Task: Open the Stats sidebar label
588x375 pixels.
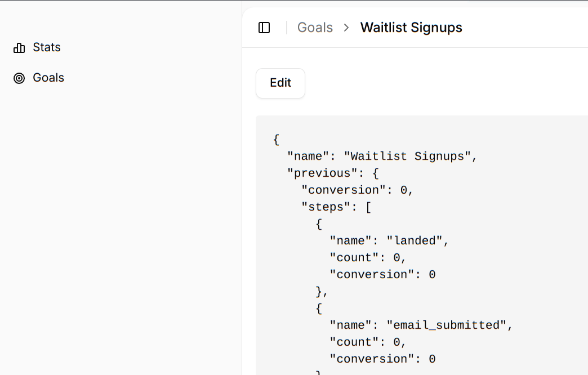Action: (x=47, y=47)
